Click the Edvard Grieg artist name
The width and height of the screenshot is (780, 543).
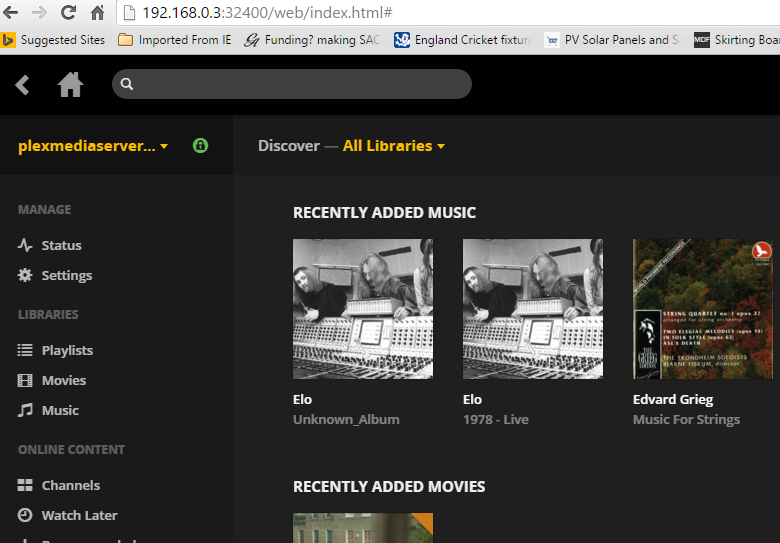coord(673,399)
